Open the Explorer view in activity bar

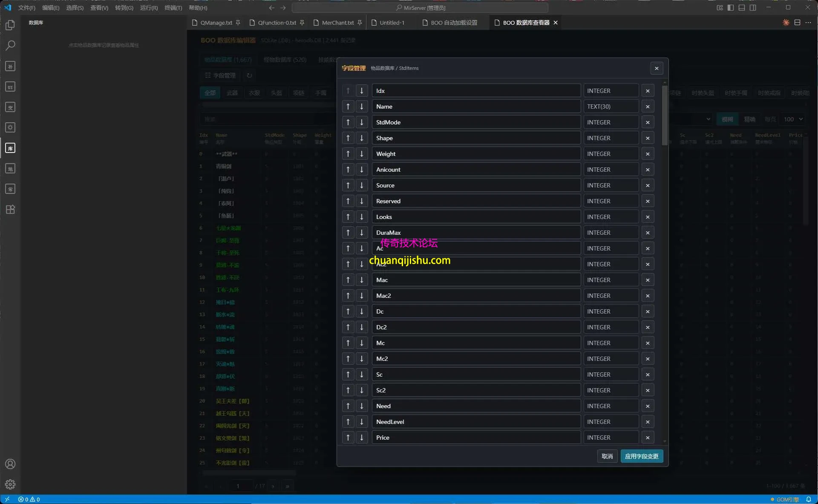click(10, 25)
